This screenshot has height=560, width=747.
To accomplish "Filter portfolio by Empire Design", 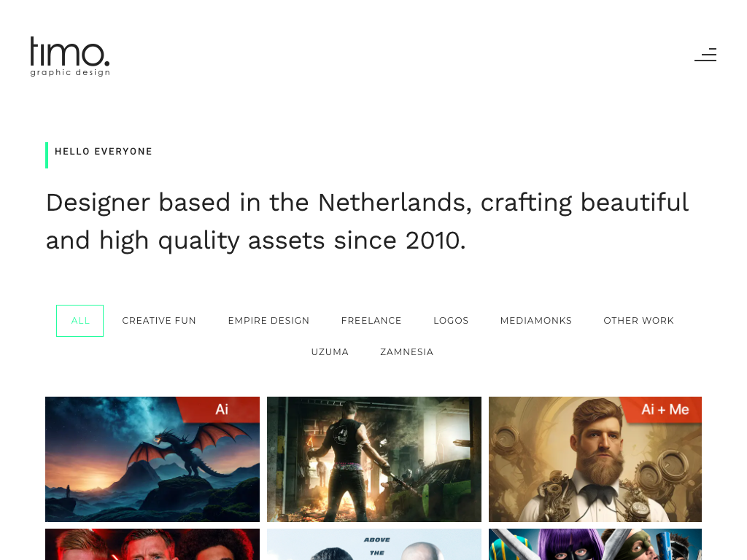I will (x=268, y=321).
